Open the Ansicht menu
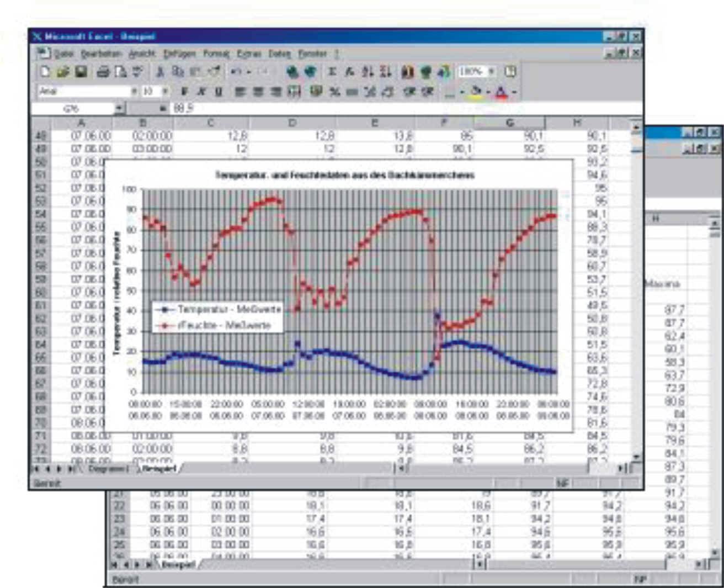724x588 pixels. click(x=142, y=54)
